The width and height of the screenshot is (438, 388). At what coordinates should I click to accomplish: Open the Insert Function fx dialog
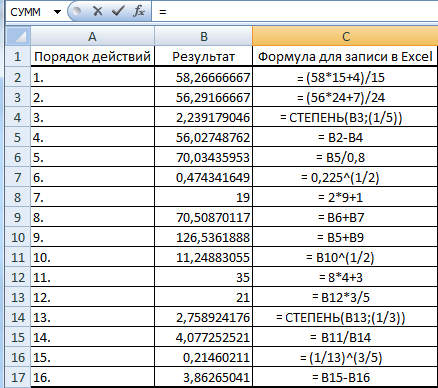[x=139, y=12]
